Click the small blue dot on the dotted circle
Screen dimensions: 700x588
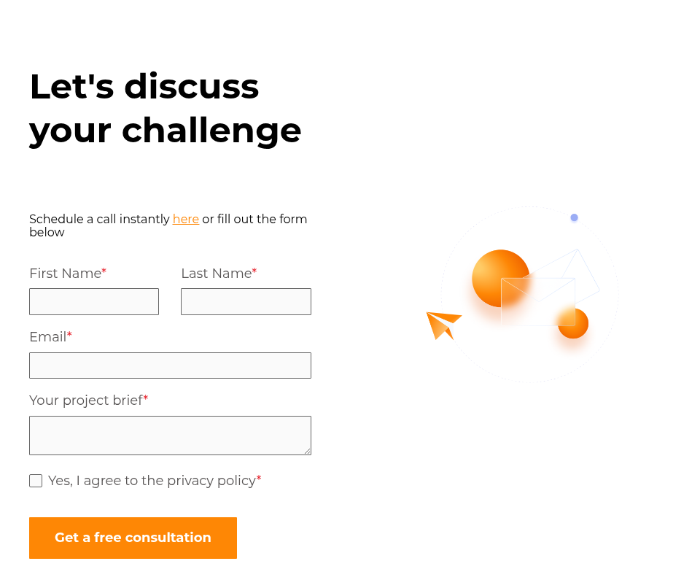pos(575,217)
